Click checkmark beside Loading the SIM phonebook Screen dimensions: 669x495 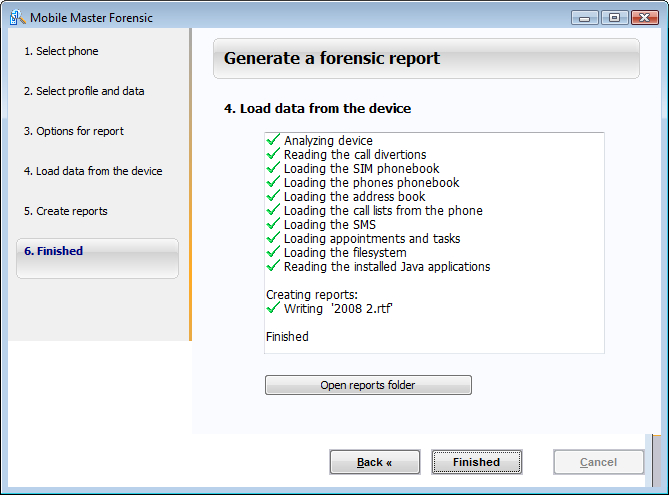click(x=272, y=169)
